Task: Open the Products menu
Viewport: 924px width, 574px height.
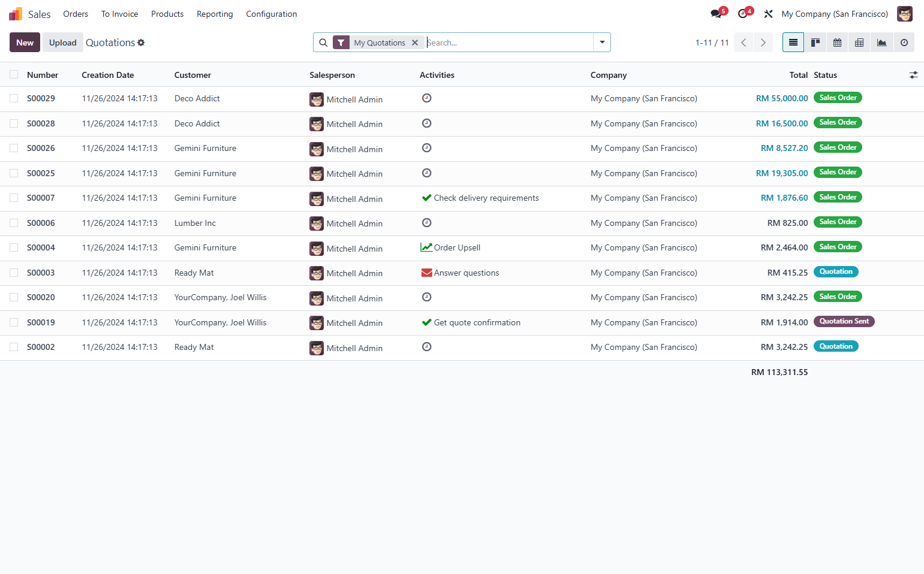Action: 167,14
